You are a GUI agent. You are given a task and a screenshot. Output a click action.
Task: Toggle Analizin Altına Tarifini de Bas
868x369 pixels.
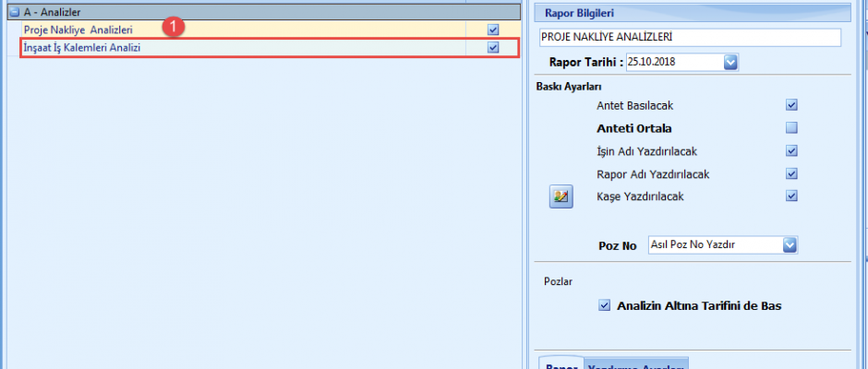tap(604, 305)
